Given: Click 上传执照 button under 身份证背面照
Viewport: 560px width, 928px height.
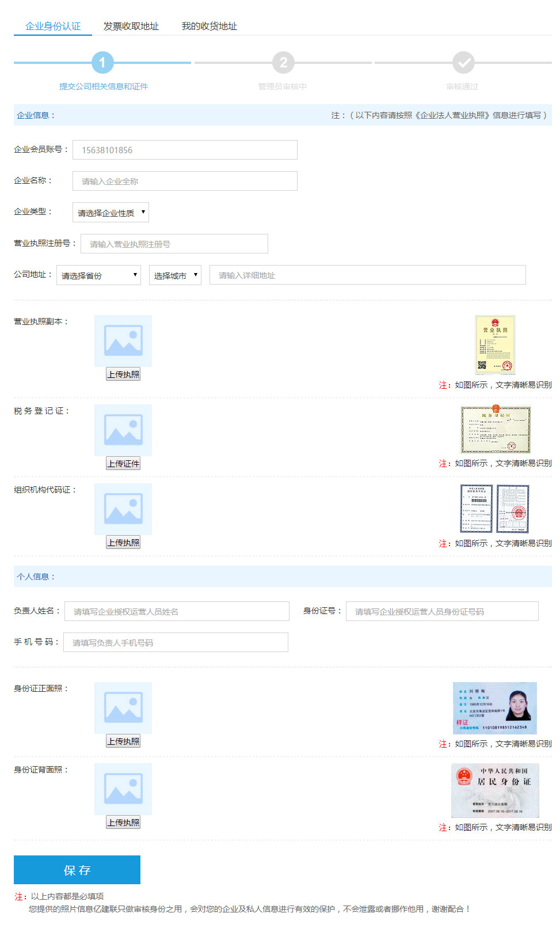Looking at the screenshot, I should [123, 823].
